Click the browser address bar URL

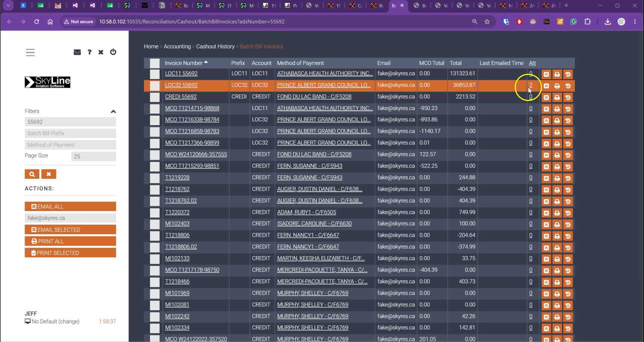point(192,22)
